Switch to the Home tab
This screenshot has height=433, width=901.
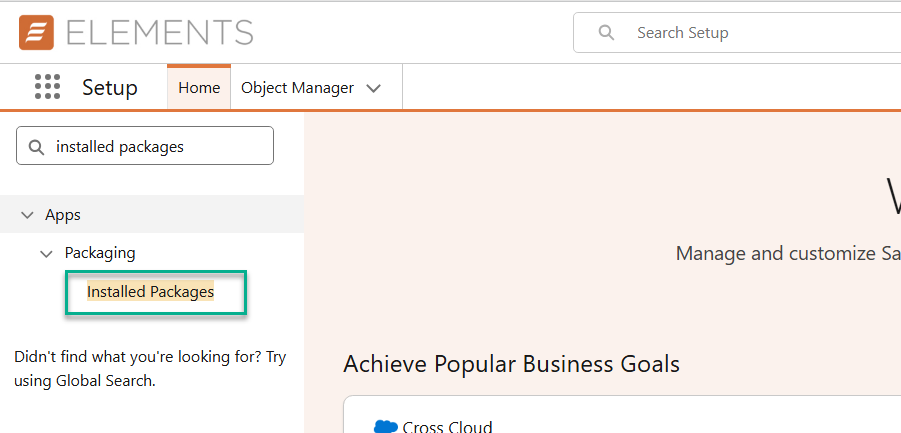coord(199,88)
